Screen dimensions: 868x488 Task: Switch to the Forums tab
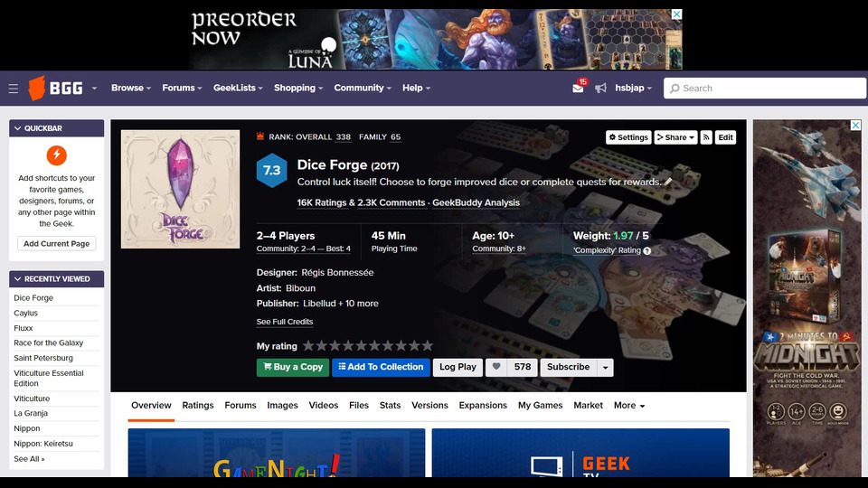[241, 406]
